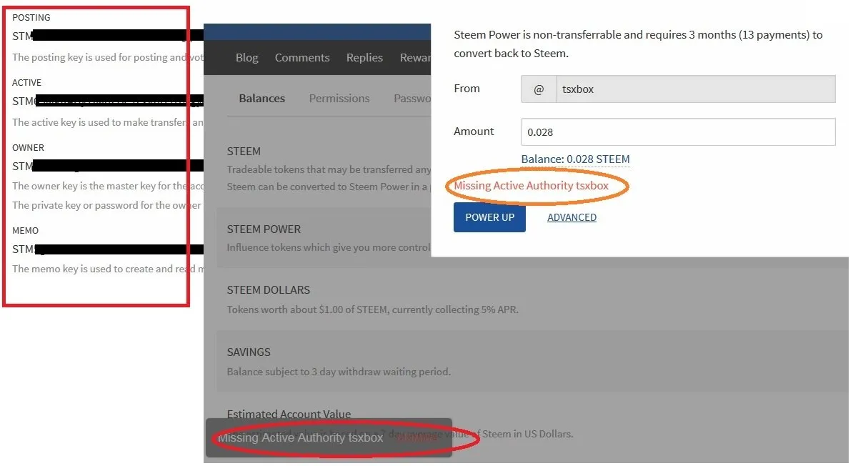The width and height of the screenshot is (868, 466).
Task: Click the STEEM balance heading
Action: click(244, 152)
